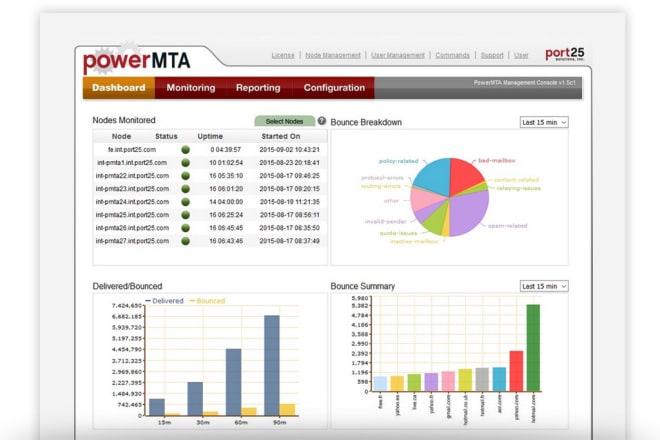Click the purple spam-related pie slice
Viewport: 660px width, 440px height.
click(x=469, y=215)
